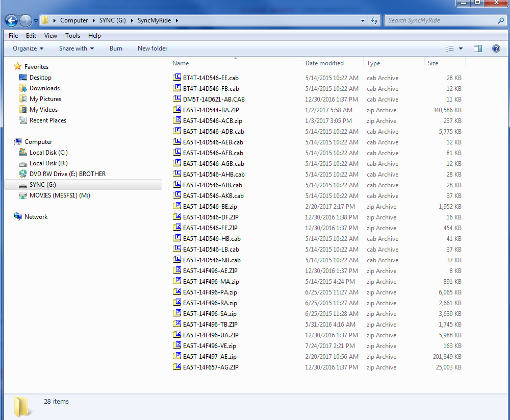Select the zip archive icon of EA5T-14F497-AE.zip
510x420 pixels.
pos(177,356)
